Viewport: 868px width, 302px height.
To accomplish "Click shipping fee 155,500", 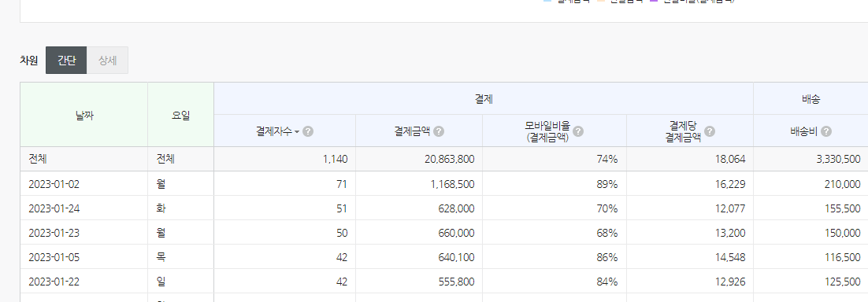I will (843, 208).
